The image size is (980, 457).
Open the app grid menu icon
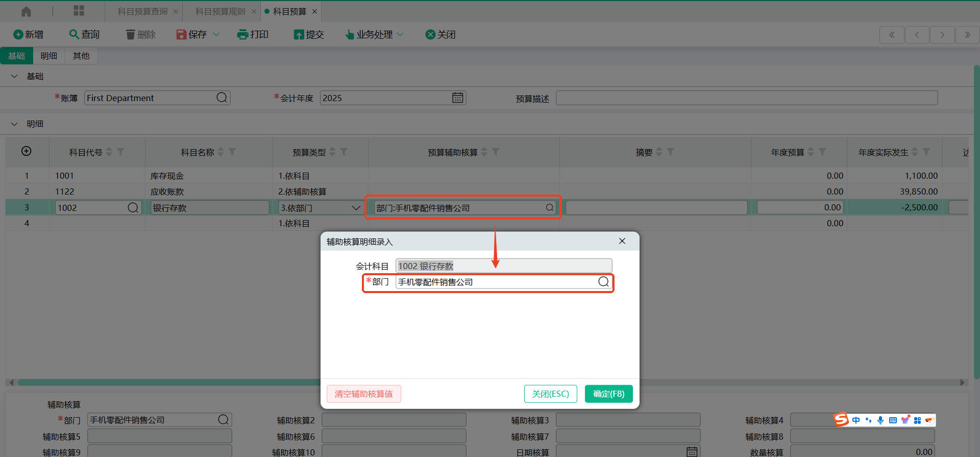(79, 11)
